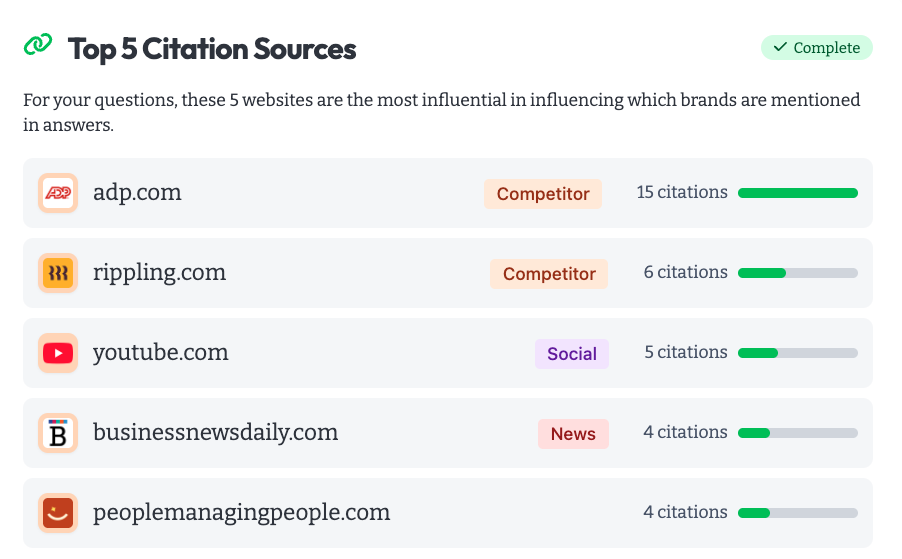Click the adp.com 15 citations progress bar
This screenshot has width=902, height=559.
[x=797, y=193]
